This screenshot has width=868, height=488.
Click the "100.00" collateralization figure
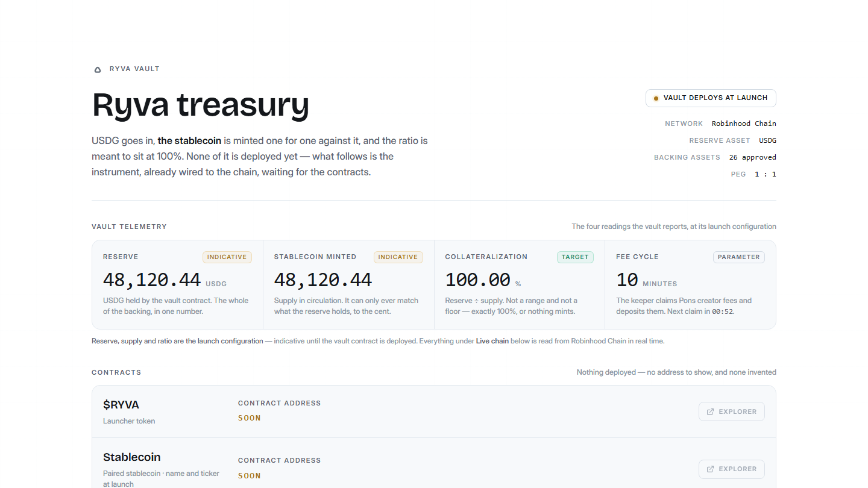click(478, 280)
